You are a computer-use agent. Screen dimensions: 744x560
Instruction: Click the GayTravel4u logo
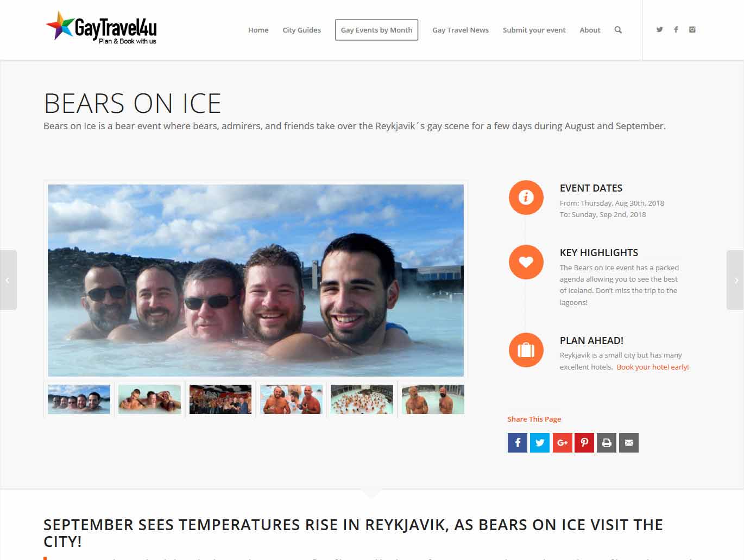(x=102, y=28)
